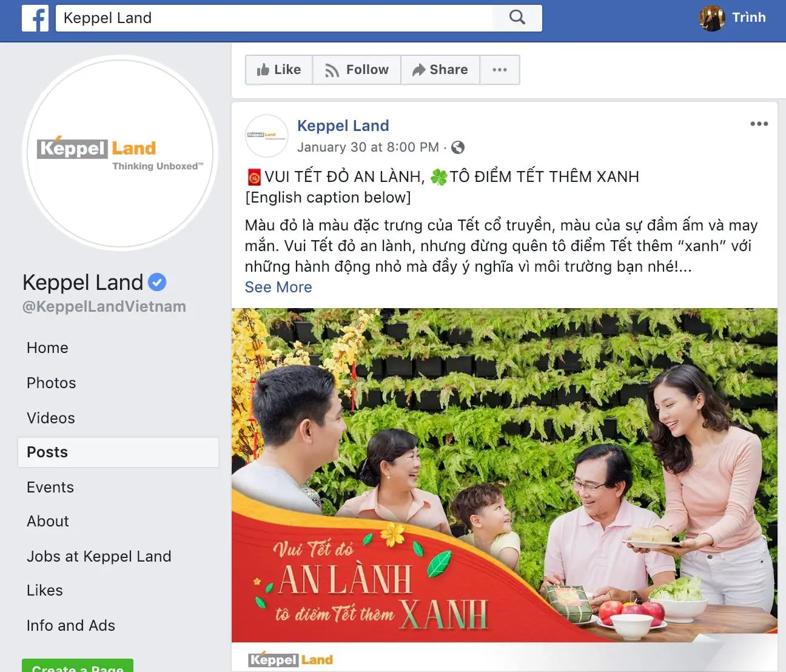
Task: Share the Keppel Land page
Action: 440,70
